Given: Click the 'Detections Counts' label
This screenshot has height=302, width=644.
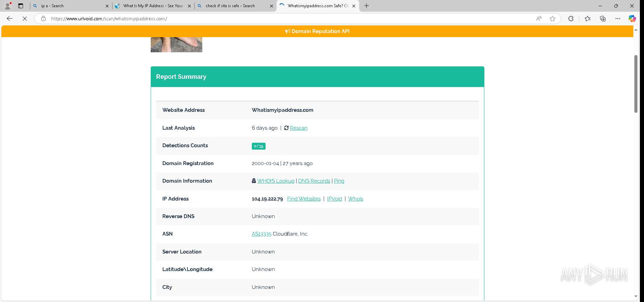Looking at the screenshot, I should tap(185, 145).
